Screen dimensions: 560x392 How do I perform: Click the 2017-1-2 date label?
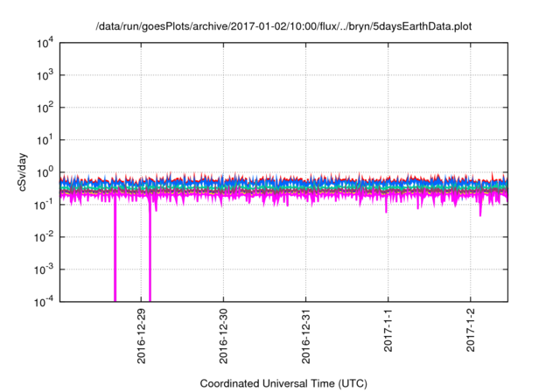click(471, 330)
